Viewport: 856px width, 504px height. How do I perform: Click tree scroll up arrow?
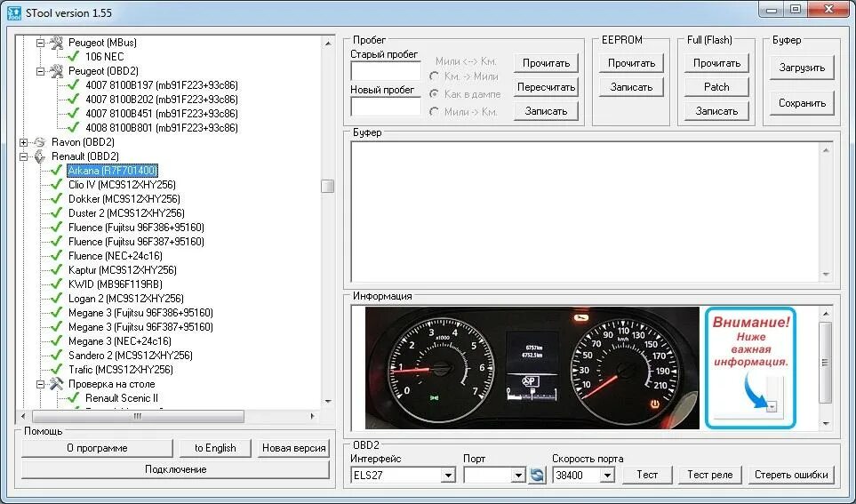click(x=327, y=43)
